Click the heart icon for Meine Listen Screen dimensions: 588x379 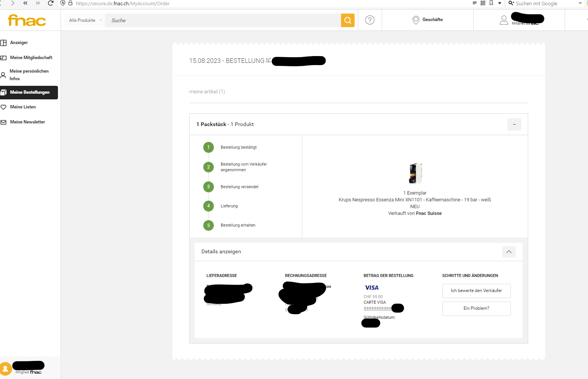pos(3,107)
